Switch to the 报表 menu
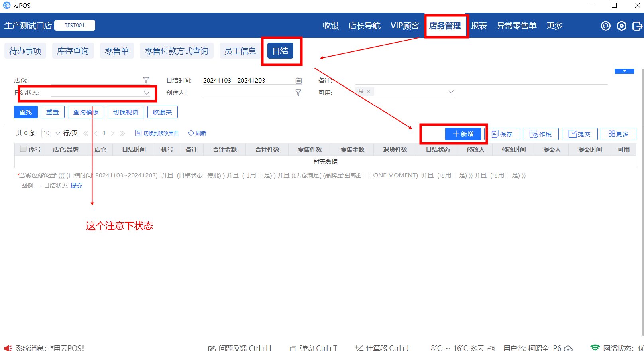The height and width of the screenshot is (351, 644). [479, 26]
